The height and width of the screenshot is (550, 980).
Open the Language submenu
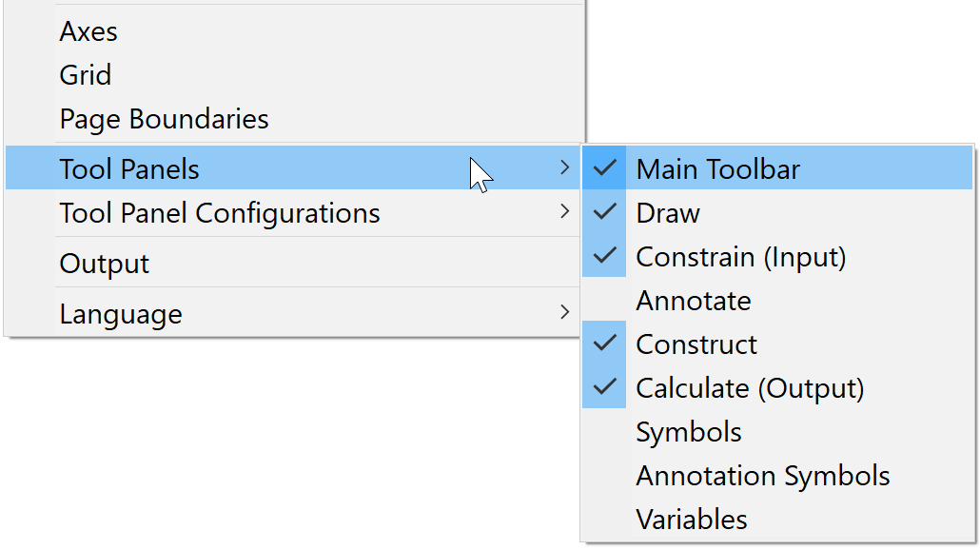(121, 314)
